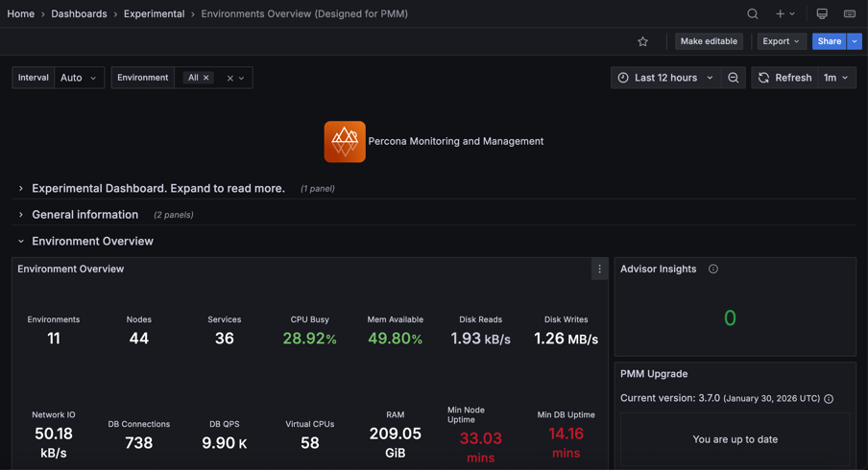Click the Make editable button
Screen dimensions: 868x470
click(x=709, y=41)
